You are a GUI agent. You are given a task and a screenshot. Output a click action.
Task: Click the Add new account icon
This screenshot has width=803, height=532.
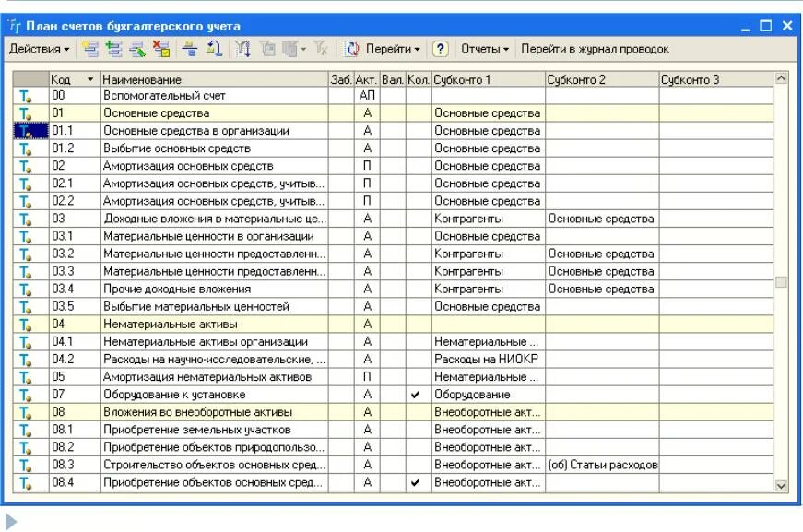[x=90, y=49]
